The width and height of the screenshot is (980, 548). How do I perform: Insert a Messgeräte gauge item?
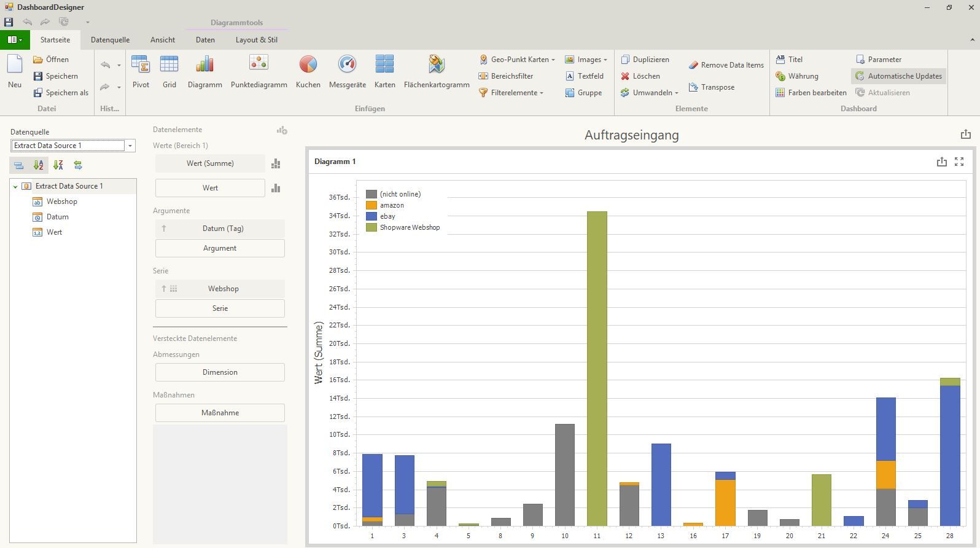point(347,71)
